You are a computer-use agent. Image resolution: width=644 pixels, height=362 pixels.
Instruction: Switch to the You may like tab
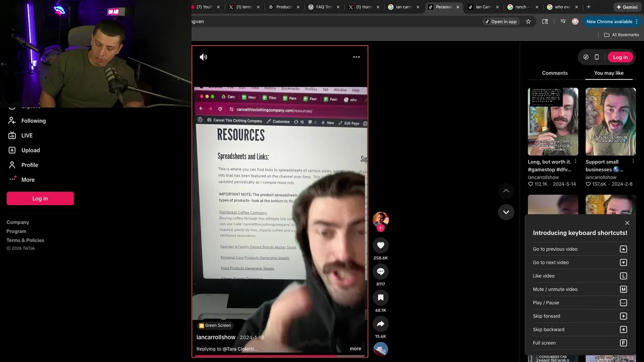click(x=609, y=73)
